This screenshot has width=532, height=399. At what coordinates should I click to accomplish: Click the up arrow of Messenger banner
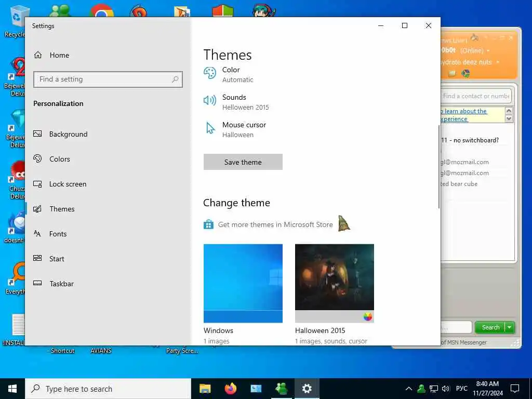(509, 111)
